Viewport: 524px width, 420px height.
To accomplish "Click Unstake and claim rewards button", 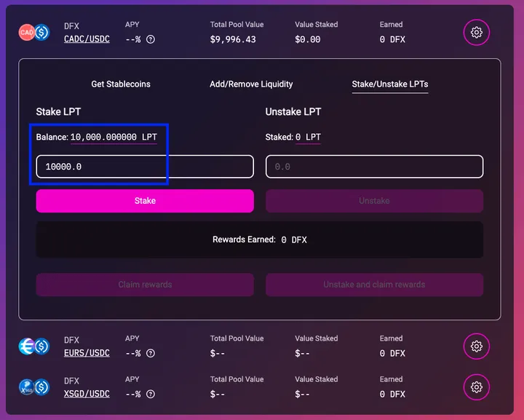I will click(374, 285).
